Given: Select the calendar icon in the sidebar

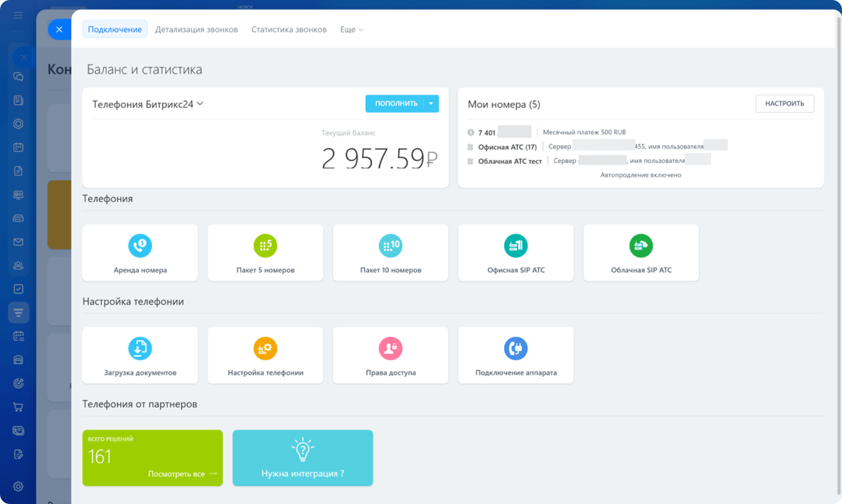Looking at the screenshot, I should coord(18,147).
